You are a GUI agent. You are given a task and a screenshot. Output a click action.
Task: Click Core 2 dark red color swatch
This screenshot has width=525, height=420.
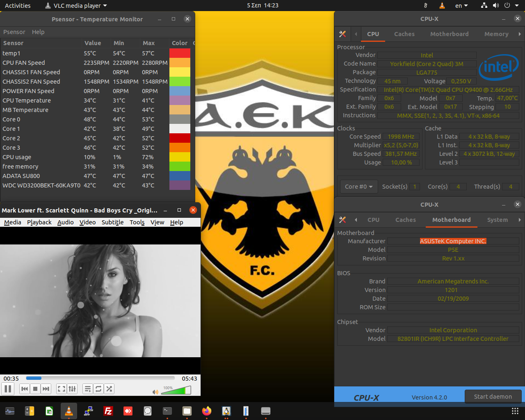pyautogui.click(x=180, y=138)
